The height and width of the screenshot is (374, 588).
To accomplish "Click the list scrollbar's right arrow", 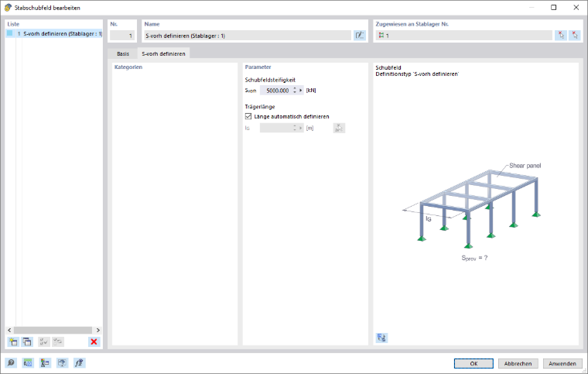I will pos(98,330).
